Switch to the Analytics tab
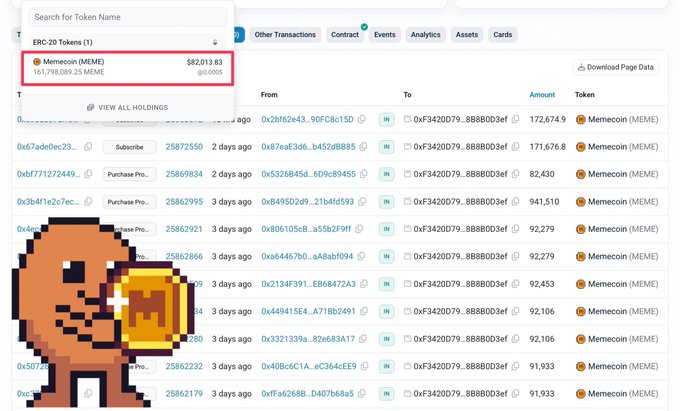Screen dimensions: 680x411 click(425, 35)
